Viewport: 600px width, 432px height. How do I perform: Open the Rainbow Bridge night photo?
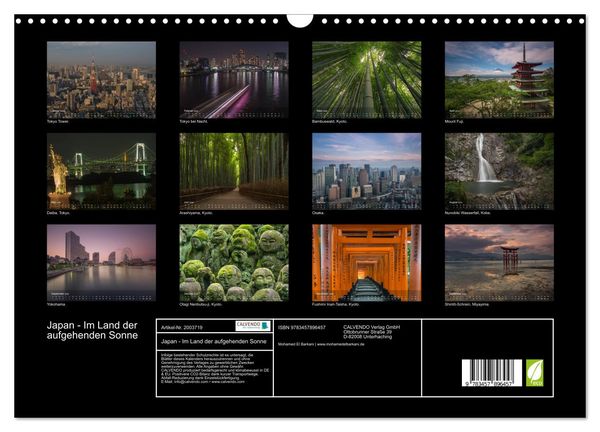[x=101, y=171]
